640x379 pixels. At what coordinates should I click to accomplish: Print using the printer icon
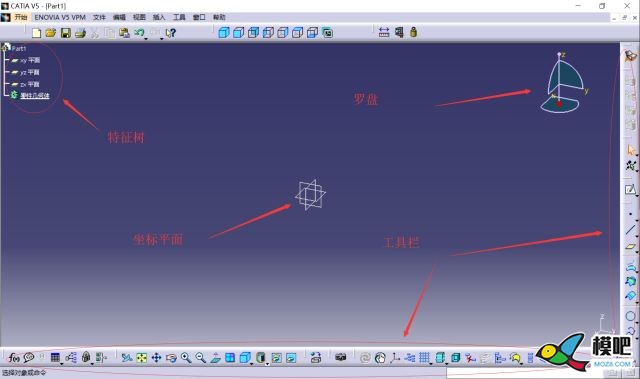click(x=80, y=33)
